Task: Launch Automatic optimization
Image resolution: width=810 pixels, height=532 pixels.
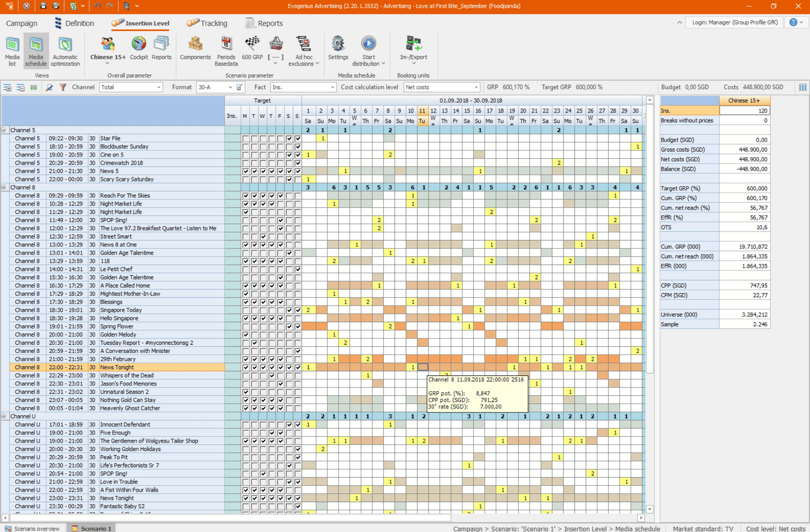Action: coord(65,51)
